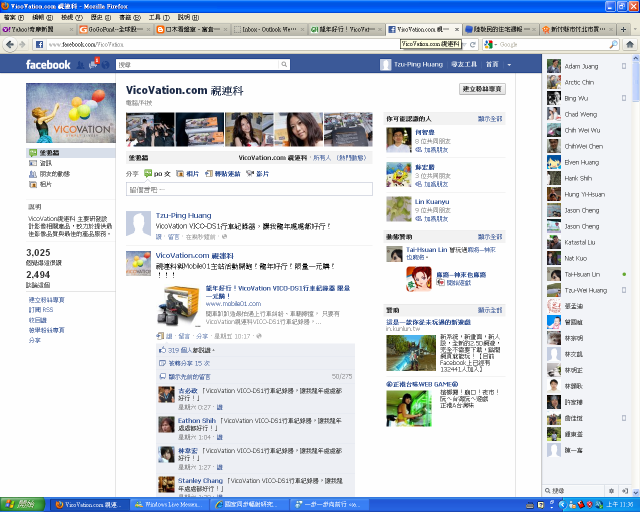Click 訂閱 RSS link in sidebar

(x=41, y=310)
